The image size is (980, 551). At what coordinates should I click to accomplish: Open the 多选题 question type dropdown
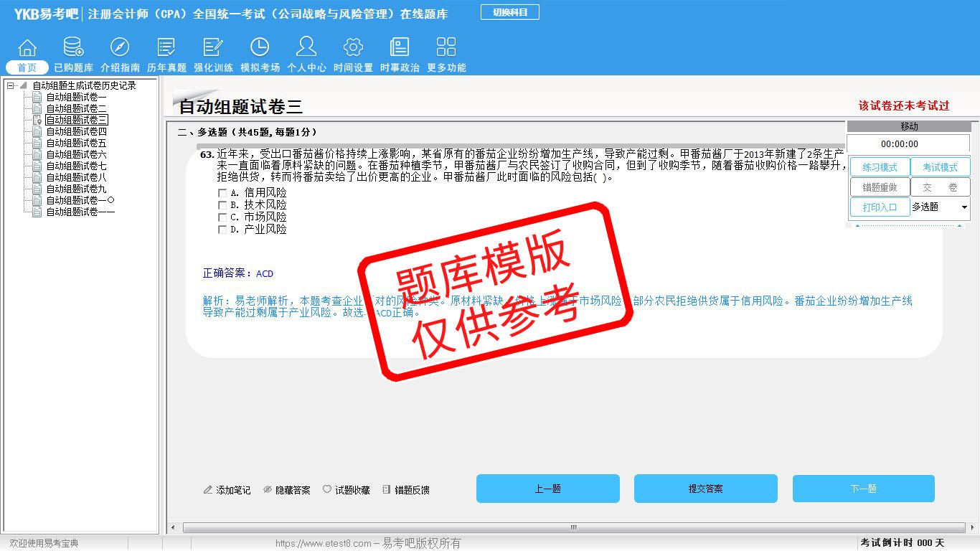tap(963, 207)
